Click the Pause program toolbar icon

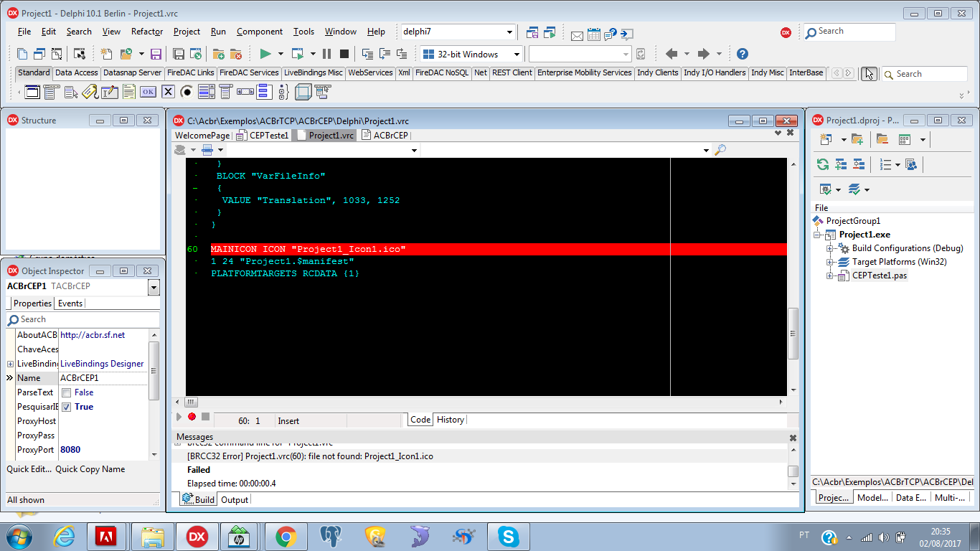[326, 54]
